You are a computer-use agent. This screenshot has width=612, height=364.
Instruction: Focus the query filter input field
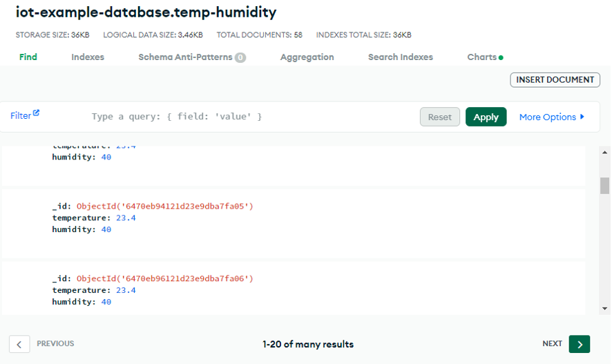[x=249, y=117]
